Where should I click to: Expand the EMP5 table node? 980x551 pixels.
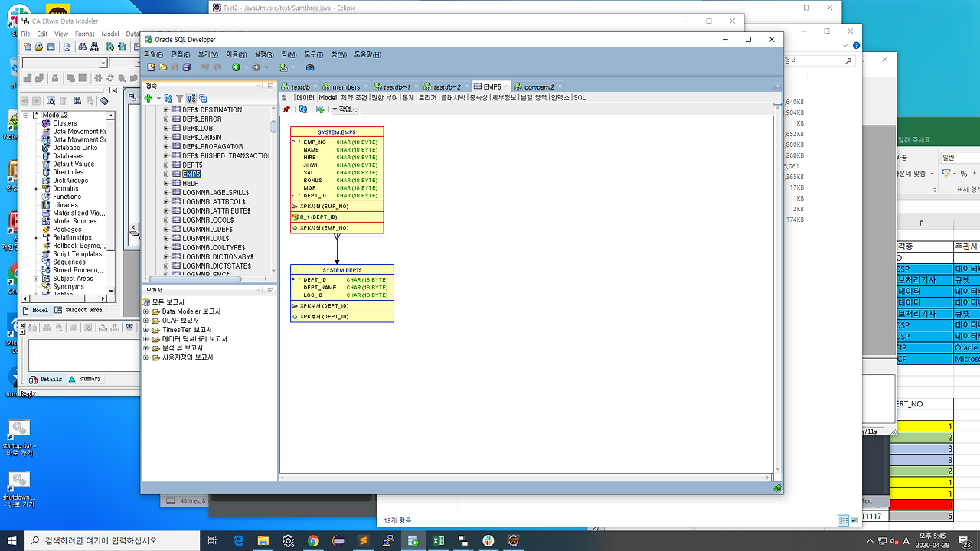[x=166, y=174]
